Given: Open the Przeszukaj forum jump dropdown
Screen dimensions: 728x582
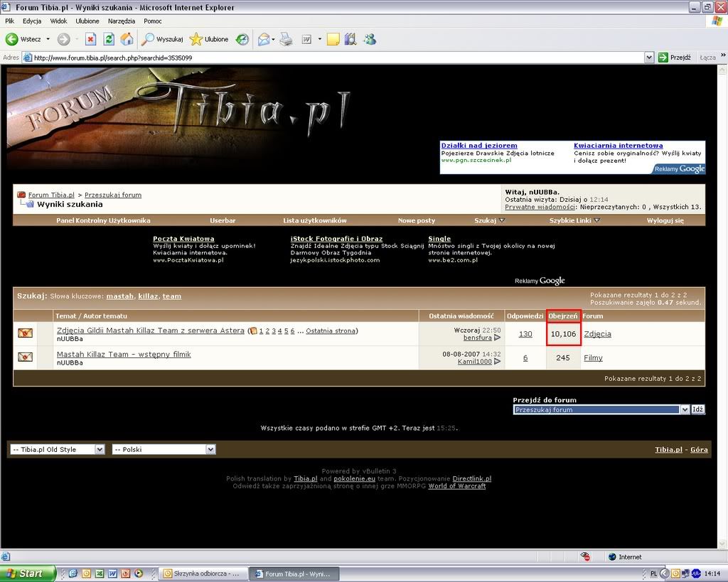Looking at the screenshot, I should pyautogui.click(x=601, y=410).
